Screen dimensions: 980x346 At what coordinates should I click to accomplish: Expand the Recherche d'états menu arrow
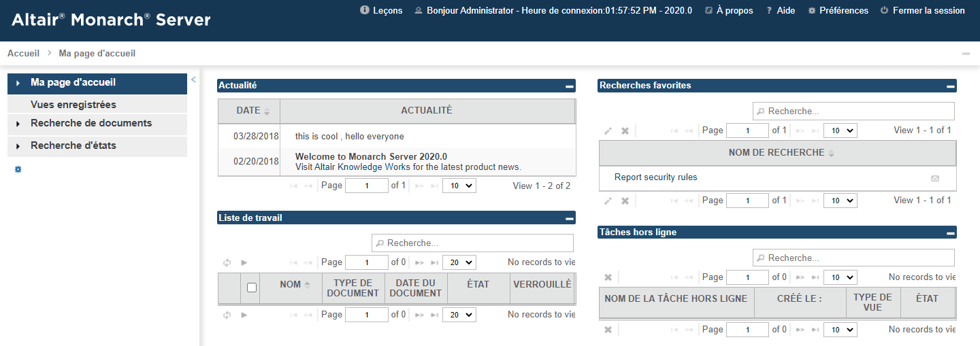(18, 146)
